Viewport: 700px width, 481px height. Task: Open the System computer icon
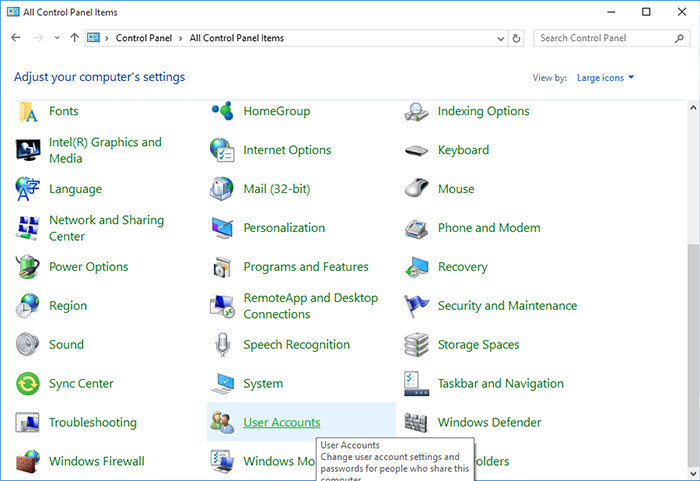222,384
